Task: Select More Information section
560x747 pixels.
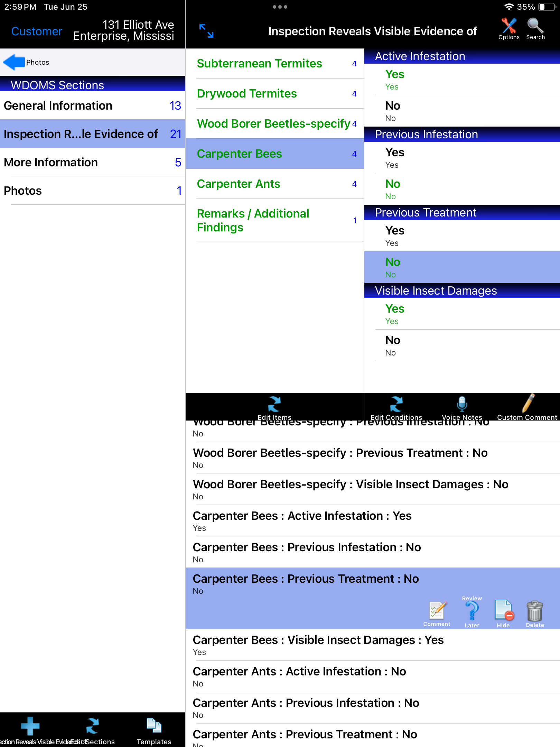Action: (93, 162)
